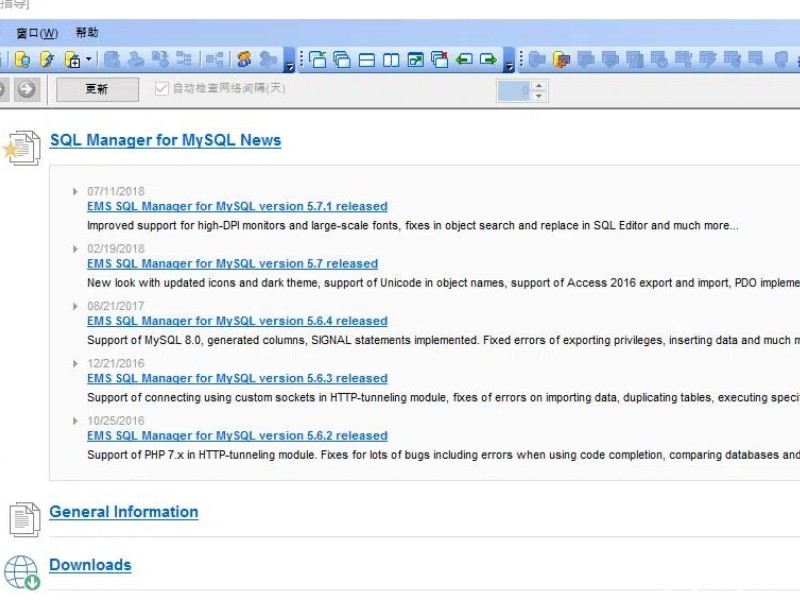Open the 帮助 menu
The height and width of the screenshot is (600, 800).
tap(87, 33)
